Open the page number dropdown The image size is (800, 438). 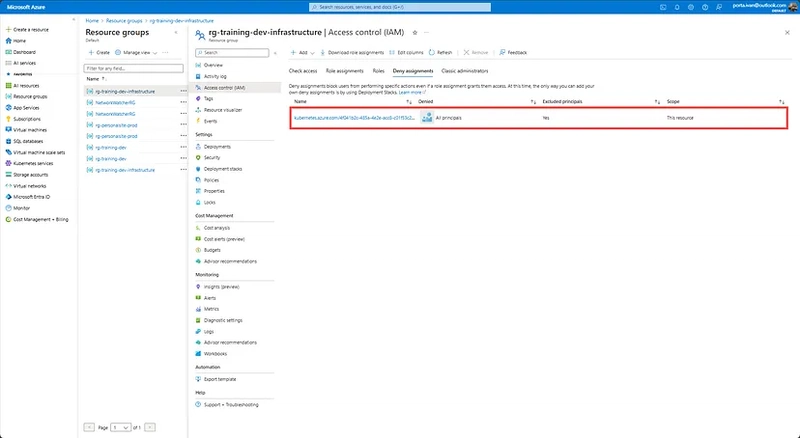click(120, 427)
